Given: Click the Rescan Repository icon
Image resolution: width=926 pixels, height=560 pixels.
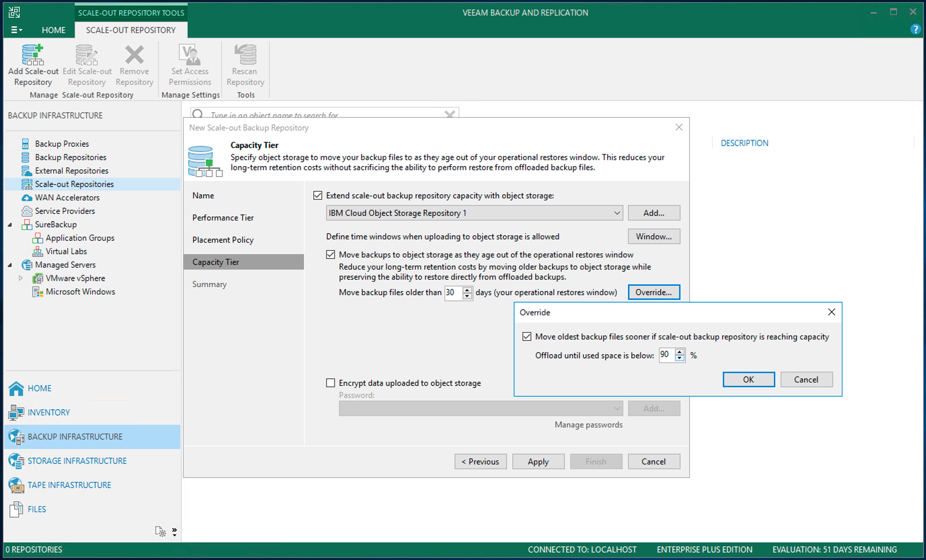Looking at the screenshot, I should (x=245, y=55).
